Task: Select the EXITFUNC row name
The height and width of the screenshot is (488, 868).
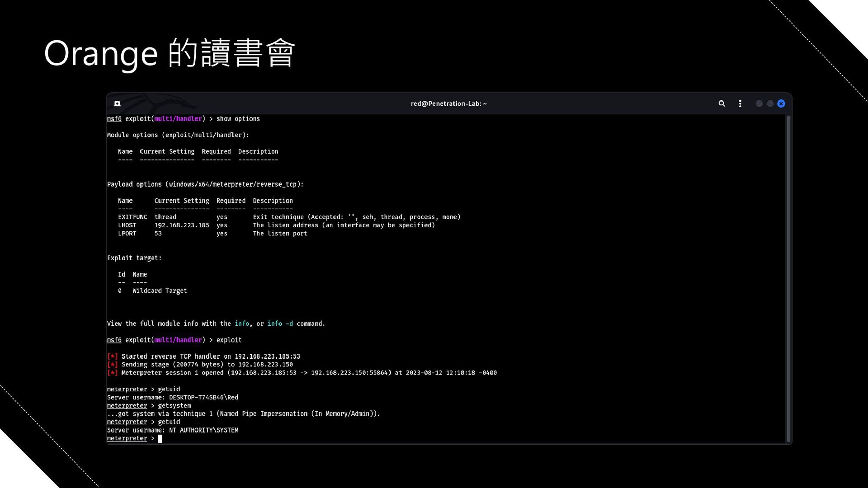Action: (x=132, y=217)
